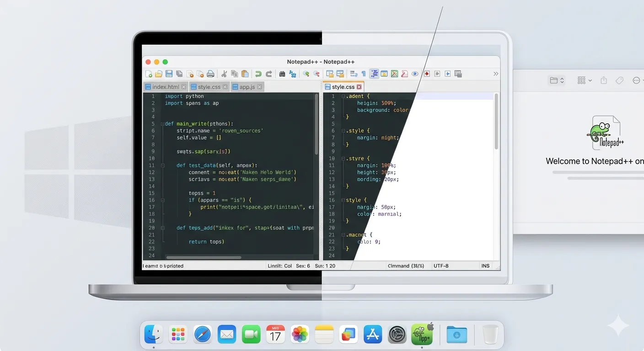Select the style.css tab in right pane
The image size is (644, 351).
(343, 87)
